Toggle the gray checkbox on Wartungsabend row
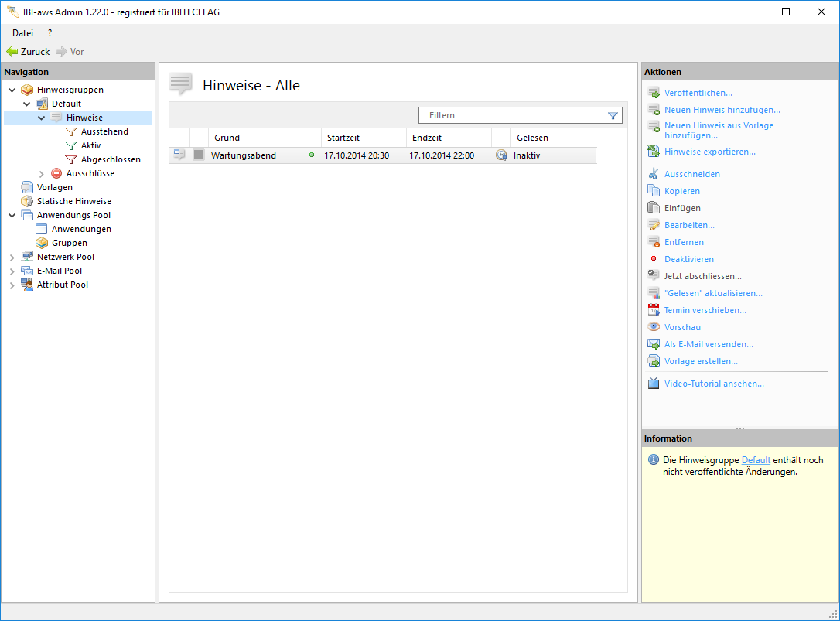840x621 pixels. click(199, 155)
